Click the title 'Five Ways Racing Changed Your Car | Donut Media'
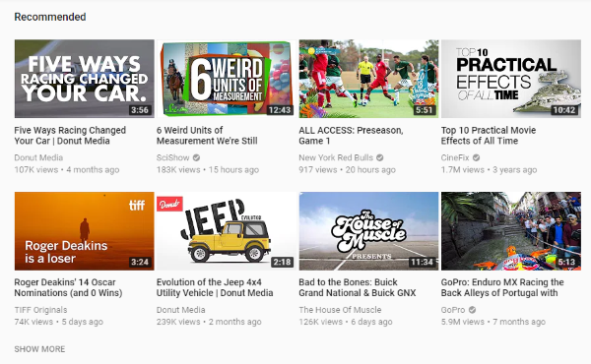Viewport: 591px width, 364px height. click(70, 136)
